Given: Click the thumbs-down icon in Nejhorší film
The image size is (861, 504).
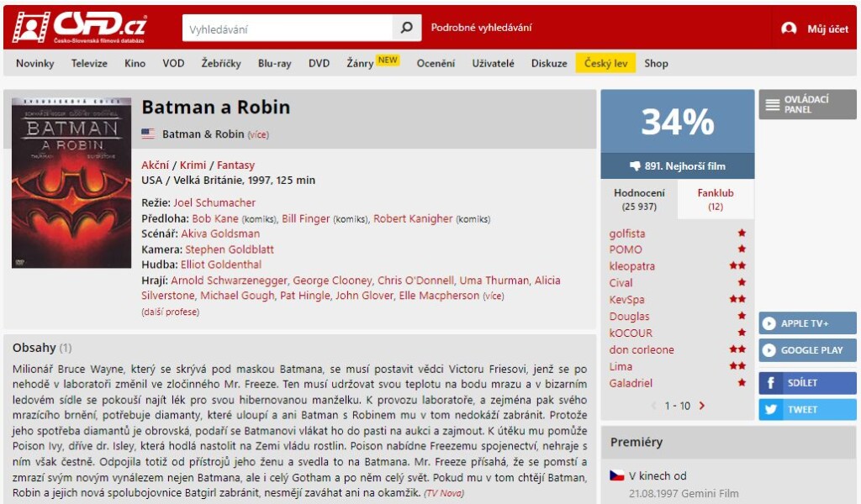Looking at the screenshot, I should 635,165.
